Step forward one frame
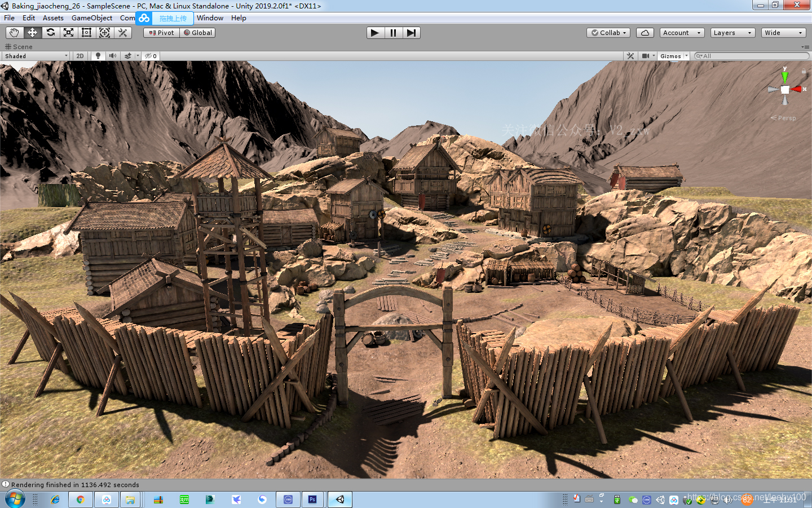The width and height of the screenshot is (812, 508). click(411, 33)
